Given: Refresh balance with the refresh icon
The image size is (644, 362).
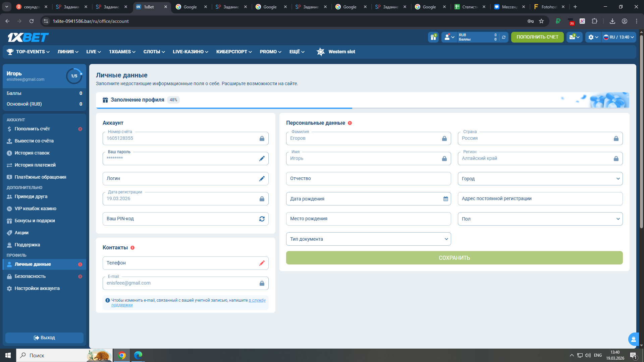Looking at the screenshot, I should 503,37.
